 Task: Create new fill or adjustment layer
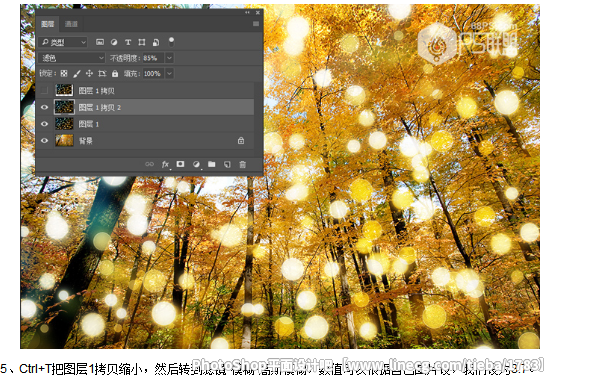196,164
